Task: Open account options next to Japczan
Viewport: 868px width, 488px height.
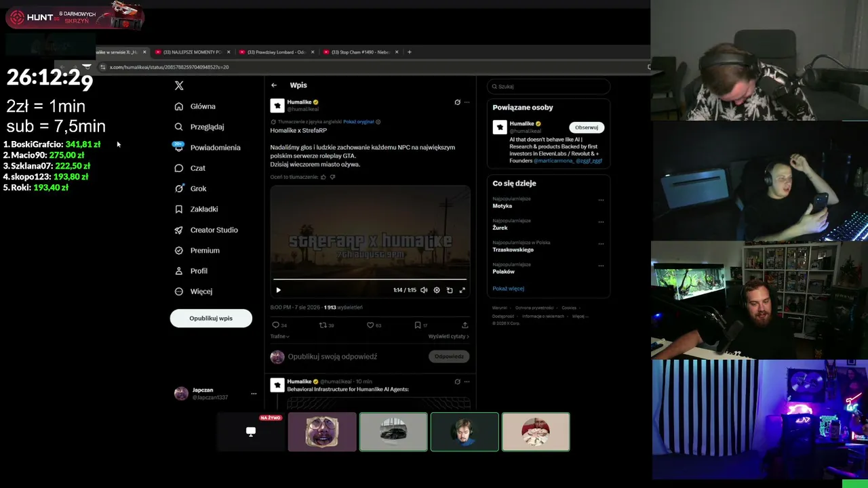Action: point(254,393)
